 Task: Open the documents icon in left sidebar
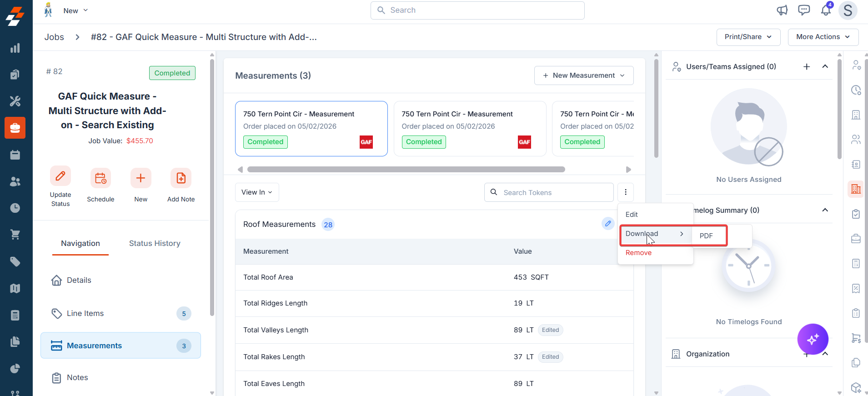click(x=15, y=341)
